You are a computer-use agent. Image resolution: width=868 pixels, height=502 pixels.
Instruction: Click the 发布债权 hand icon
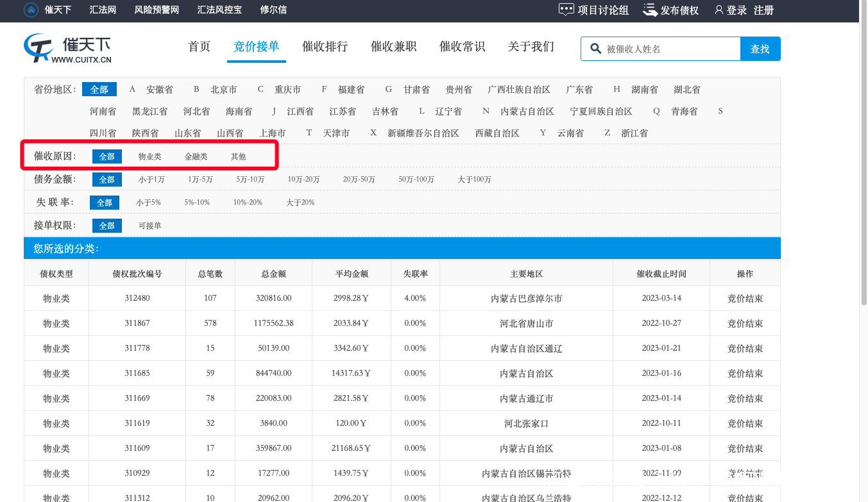point(650,10)
